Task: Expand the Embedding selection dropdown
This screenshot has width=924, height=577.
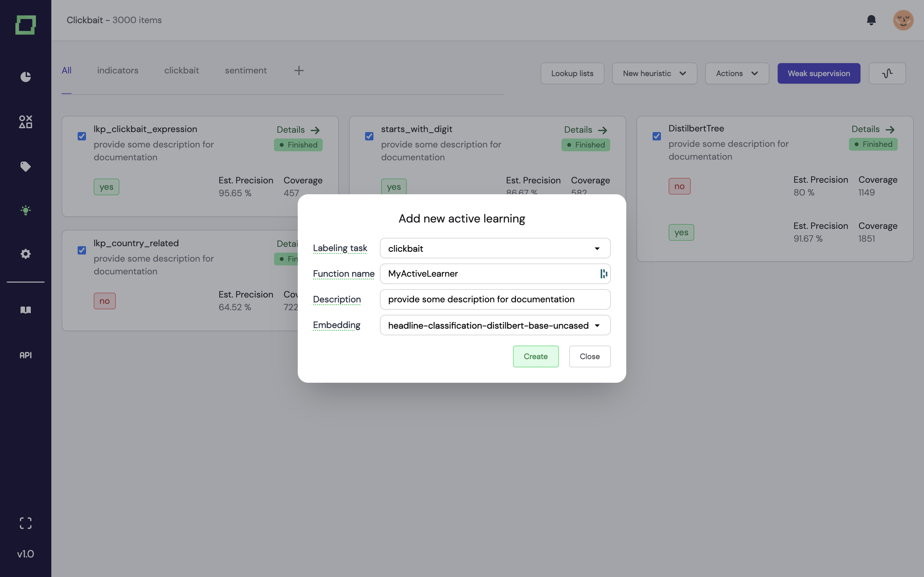Action: [x=495, y=325]
